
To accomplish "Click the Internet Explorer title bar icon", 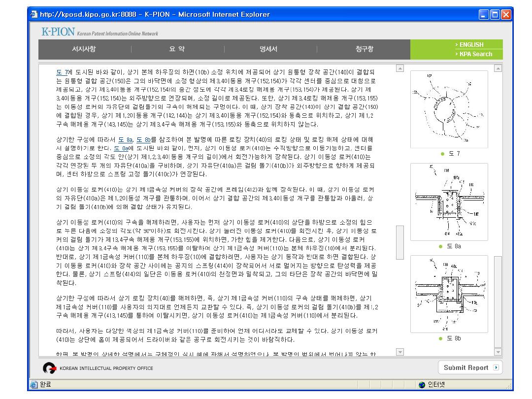I will coord(33,14).
